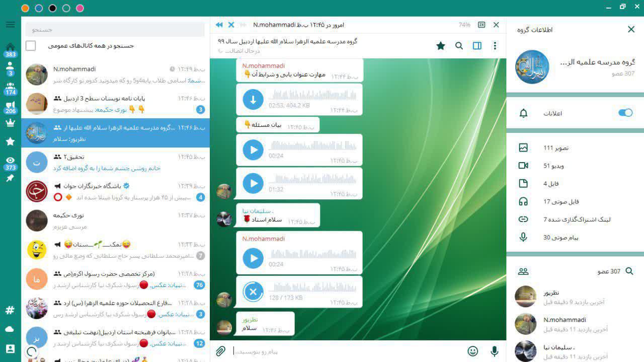Click the paperclip attach file icon
This screenshot has height=362, width=644.
tap(220, 351)
